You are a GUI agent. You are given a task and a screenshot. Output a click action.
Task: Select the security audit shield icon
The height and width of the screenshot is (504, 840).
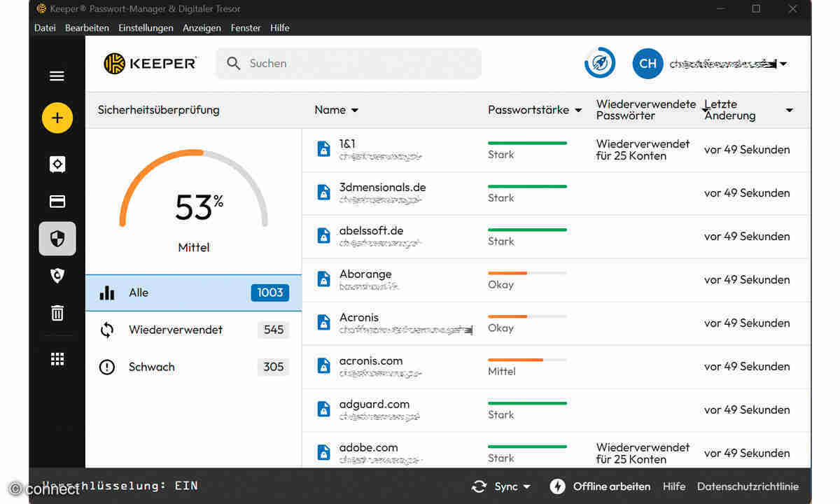[x=57, y=239]
